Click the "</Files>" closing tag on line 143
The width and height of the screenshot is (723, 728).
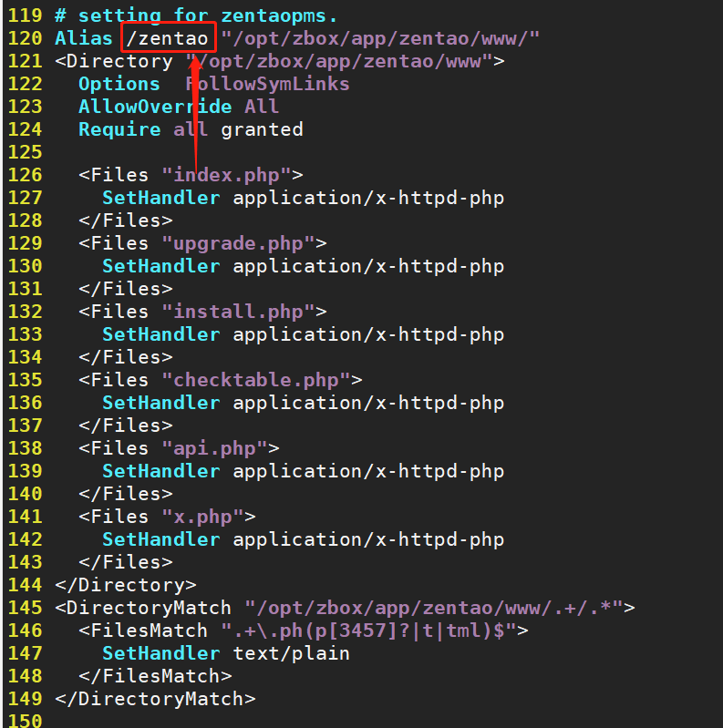(126, 562)
